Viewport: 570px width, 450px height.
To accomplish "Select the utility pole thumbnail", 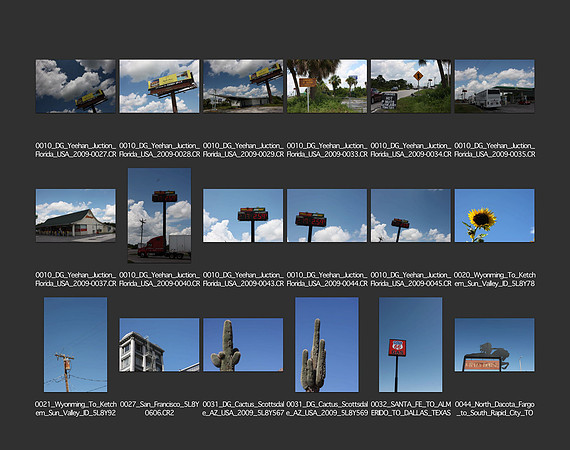I will pyautogui.click(x=76, y=345).
